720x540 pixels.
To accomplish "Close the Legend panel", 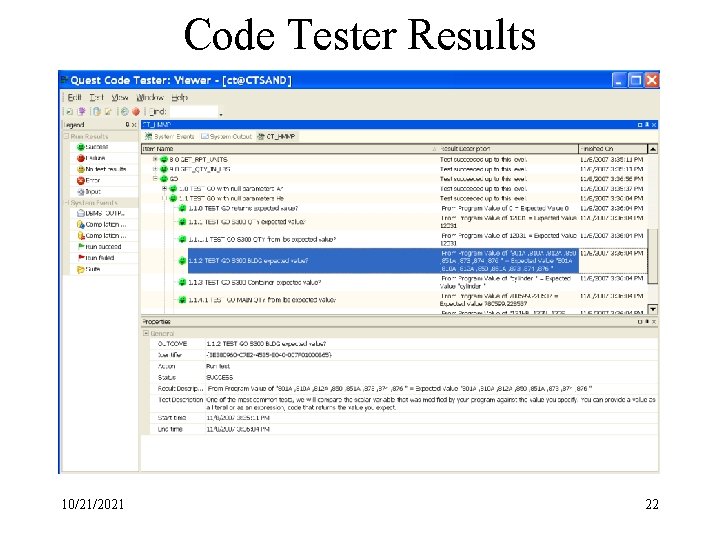I will click(x=134, y=124).
